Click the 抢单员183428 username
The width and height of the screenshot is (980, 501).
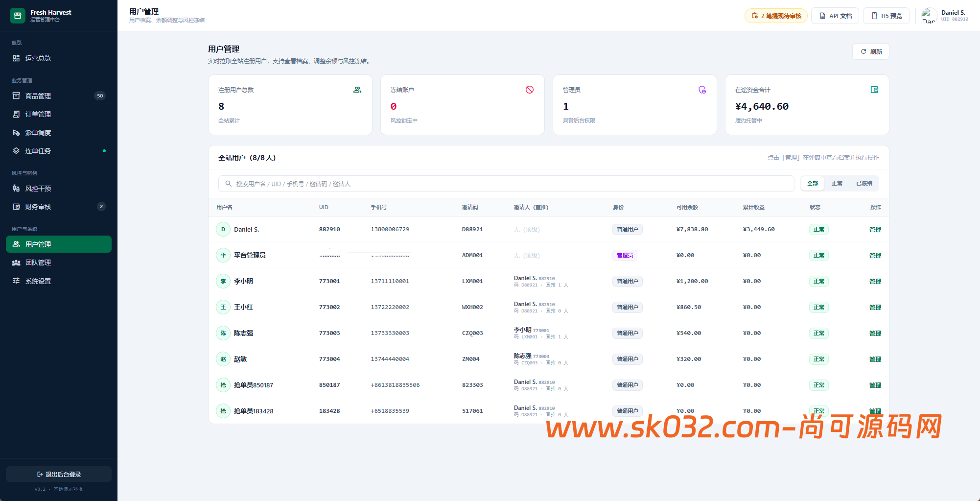click(x=254, y=411)
